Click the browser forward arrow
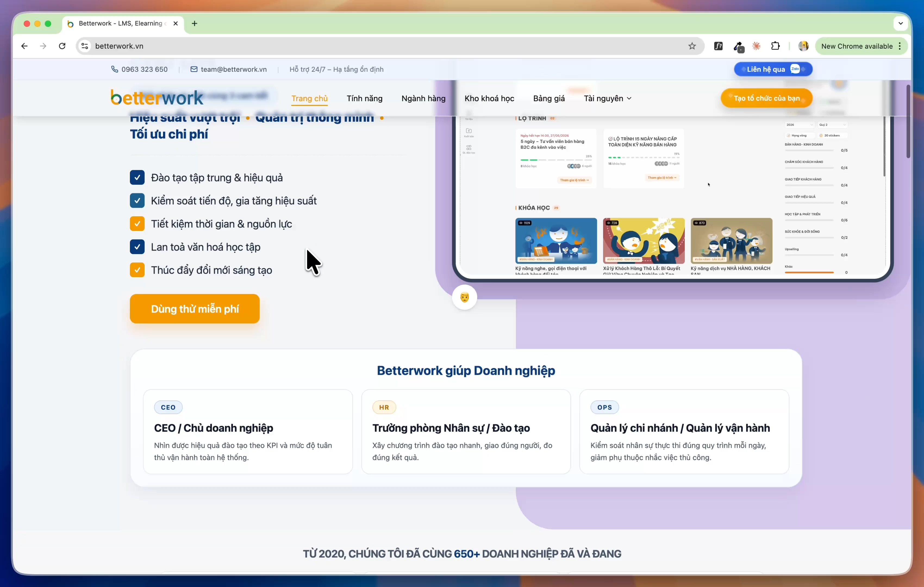 [43, 46]
